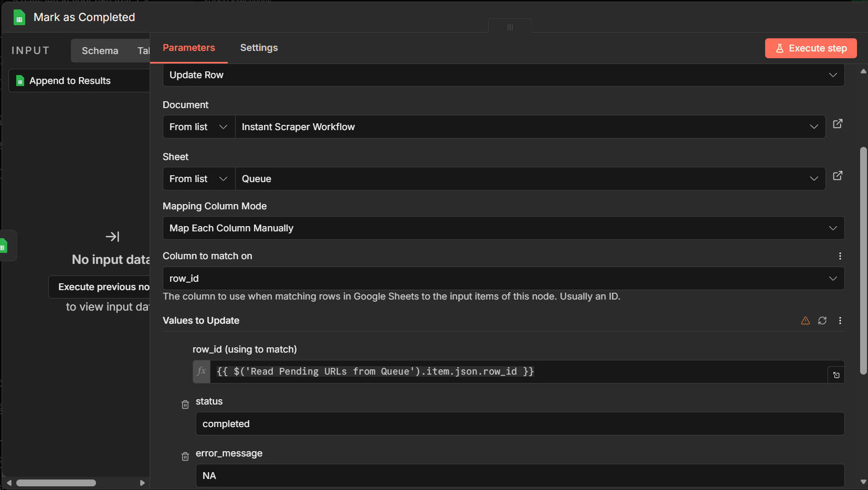Click the Mapping Column Mode label

pos(215,206)
